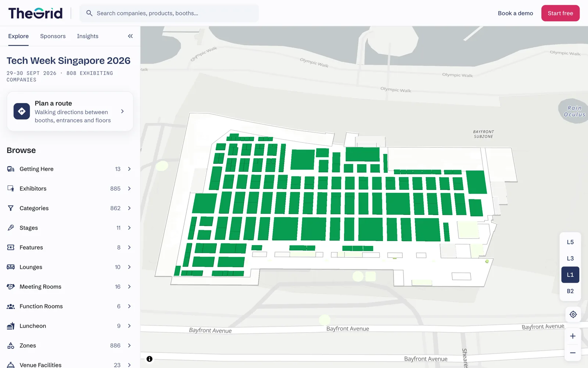
Task: Click the Book a demo link
Action: point(515,13)
